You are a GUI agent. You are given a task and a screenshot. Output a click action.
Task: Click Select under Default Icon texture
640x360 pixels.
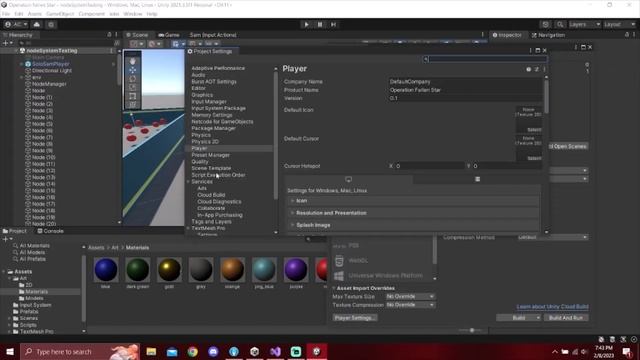point(533,130)
